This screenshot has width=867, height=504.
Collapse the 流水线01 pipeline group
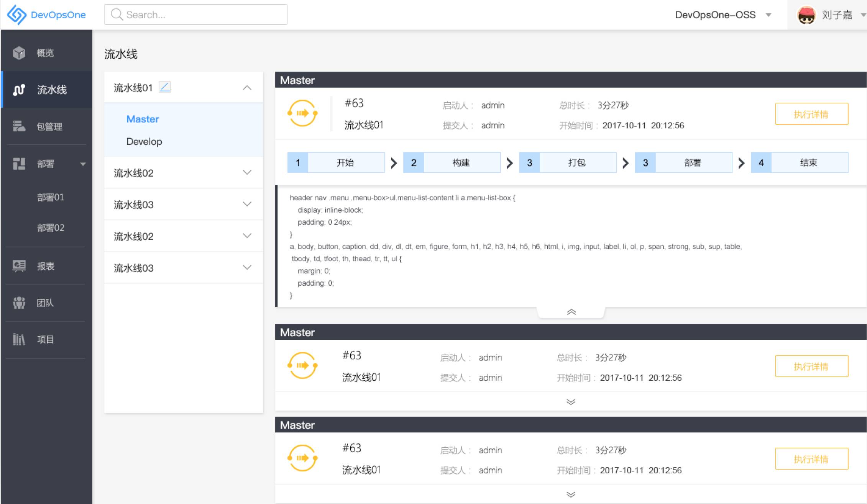247,88
